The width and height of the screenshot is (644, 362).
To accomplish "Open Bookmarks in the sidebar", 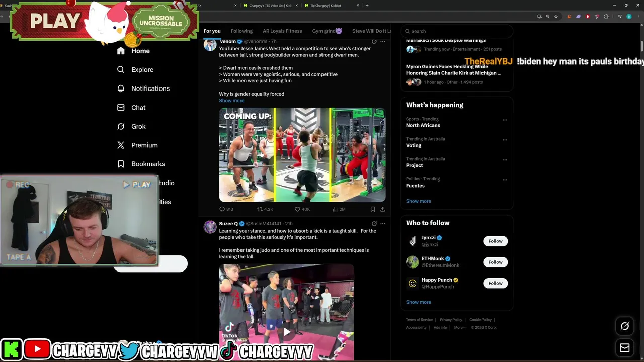I will (141, 164).
